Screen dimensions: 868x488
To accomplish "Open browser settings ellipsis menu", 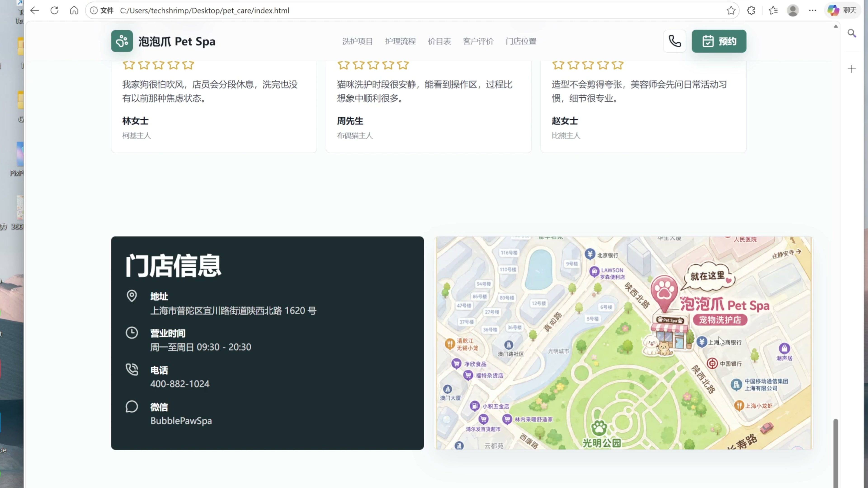I will 812,10.
